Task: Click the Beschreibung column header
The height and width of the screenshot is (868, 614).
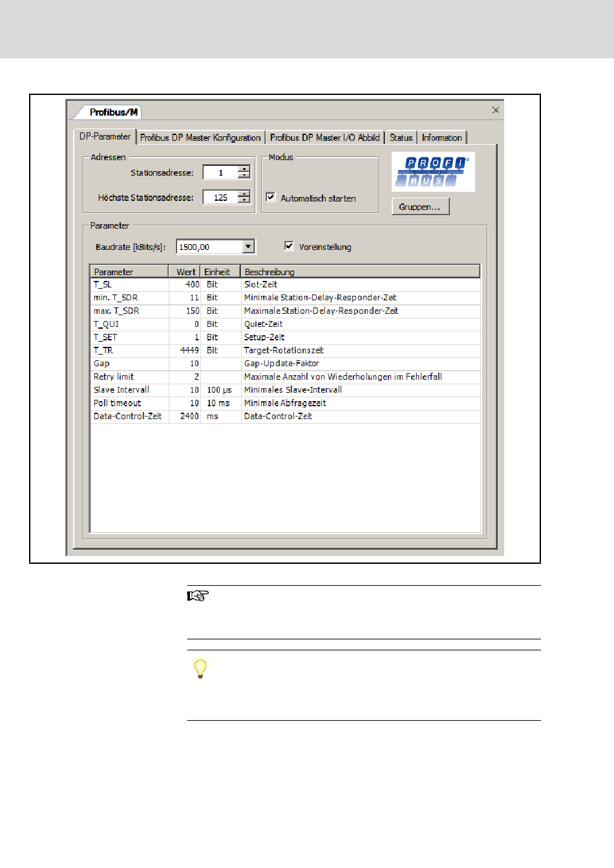Action: click(360, 272)
